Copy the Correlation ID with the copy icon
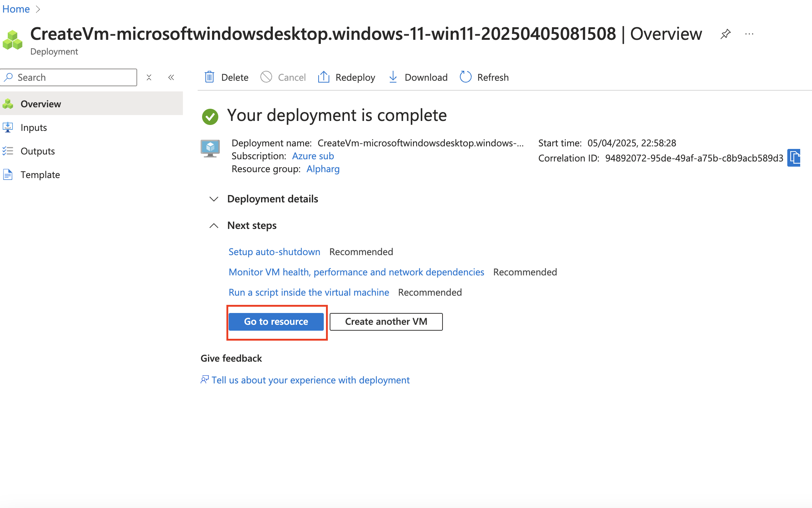This screenshot has height=508, width=812. pos(794,158)
